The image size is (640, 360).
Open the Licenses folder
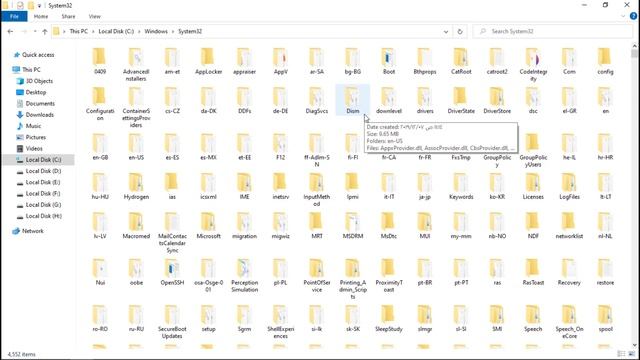coord(533,186)
